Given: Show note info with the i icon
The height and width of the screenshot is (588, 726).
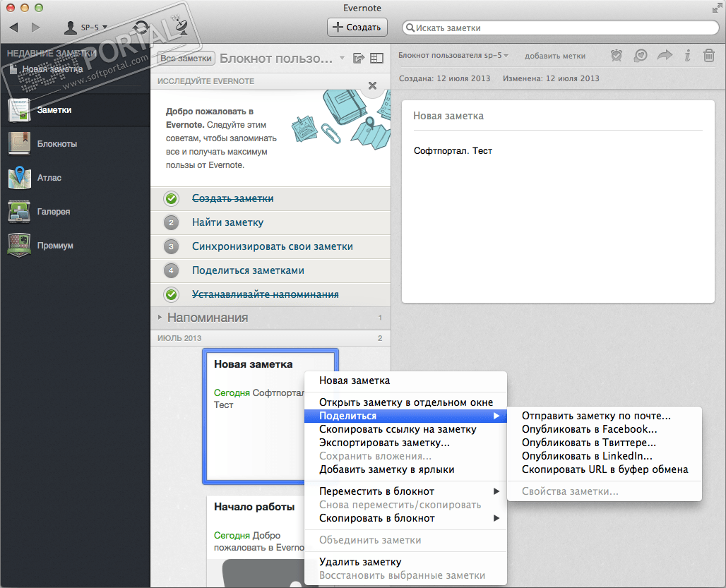Looking at the screenshot, I should pyautogui.click(x=688, y=56).
